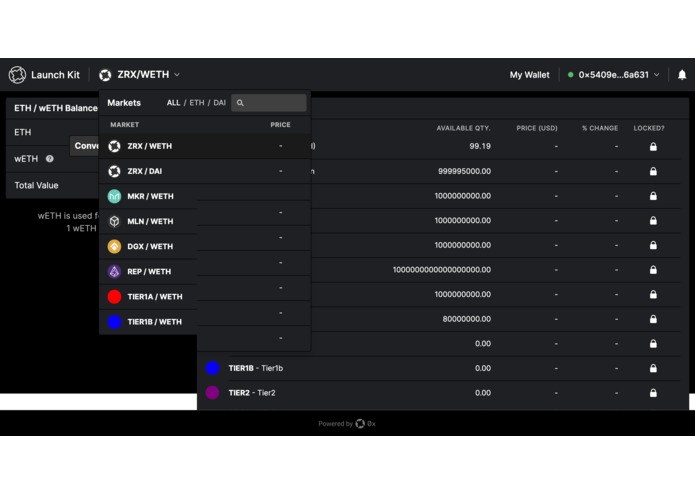Click the MKR token icon
Screen dimensions: 695x494
[x=114, y=196]
